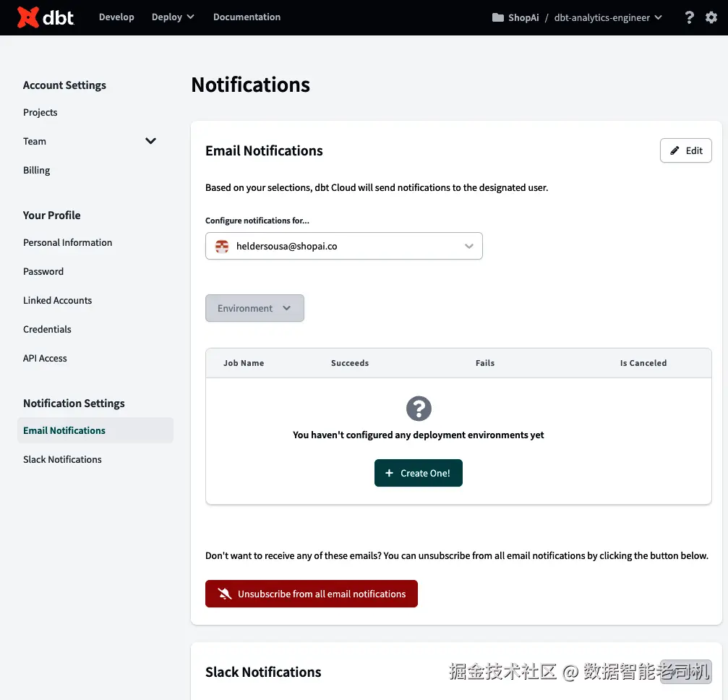The height and width of the screenshot is (700, 728).
Task: Open API Access page
Action: pyautogui.click(x=45, y=358)
